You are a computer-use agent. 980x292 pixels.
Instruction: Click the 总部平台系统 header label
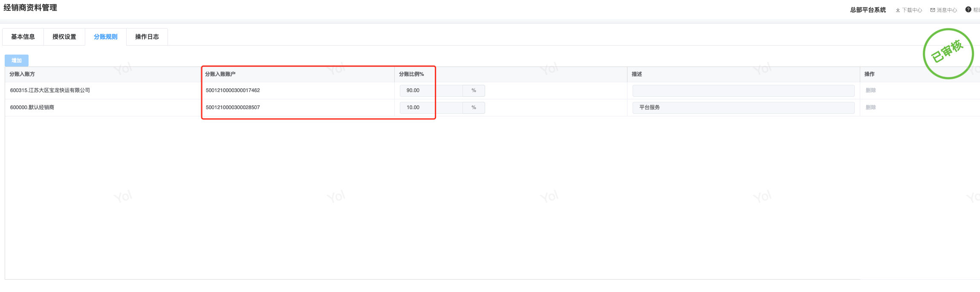tap(868, 10)
